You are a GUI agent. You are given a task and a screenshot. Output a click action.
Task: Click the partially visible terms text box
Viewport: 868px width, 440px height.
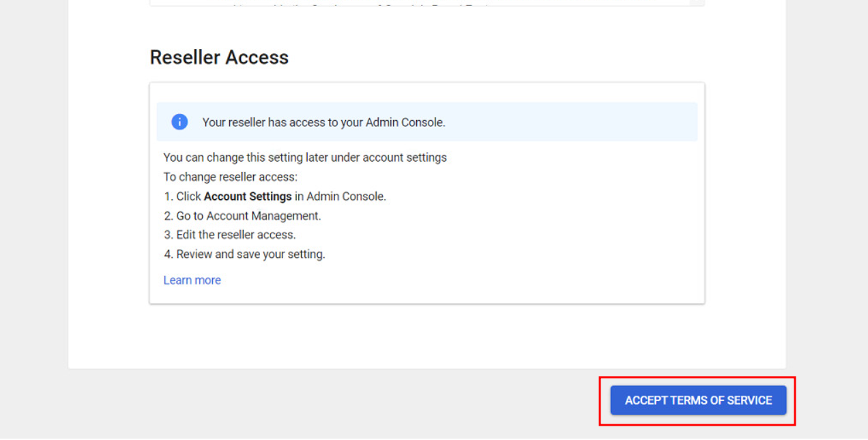click(x=409, y=3)
